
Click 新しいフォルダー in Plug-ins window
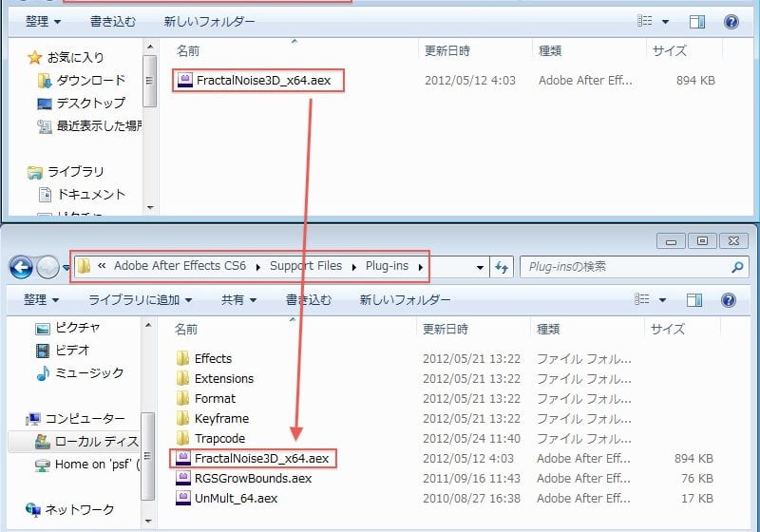[405, 300]
